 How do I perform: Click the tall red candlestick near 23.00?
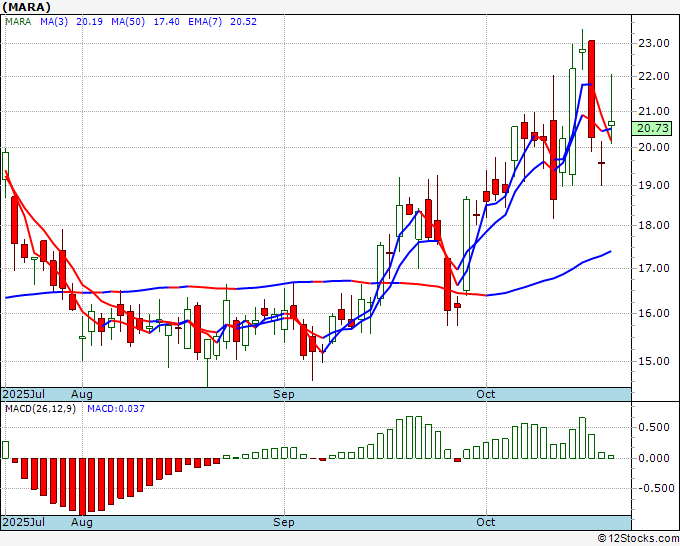pos(592,89)
